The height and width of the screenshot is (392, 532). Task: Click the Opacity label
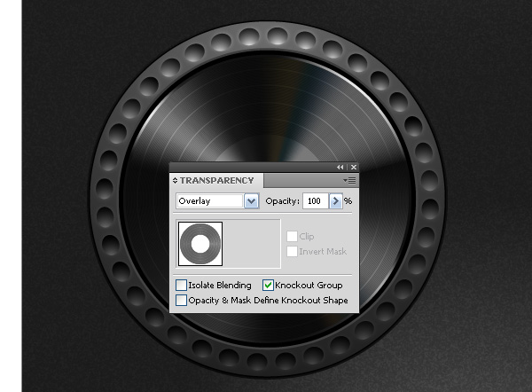[282, 201]
